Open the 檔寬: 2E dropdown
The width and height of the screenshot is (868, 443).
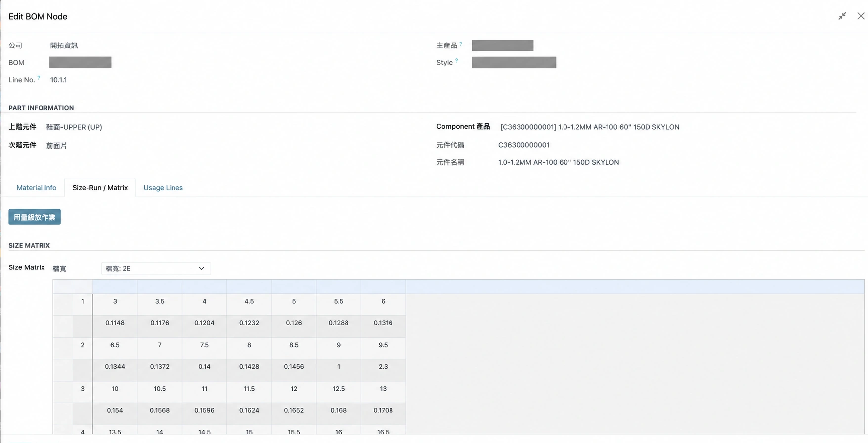pos(156,268)
